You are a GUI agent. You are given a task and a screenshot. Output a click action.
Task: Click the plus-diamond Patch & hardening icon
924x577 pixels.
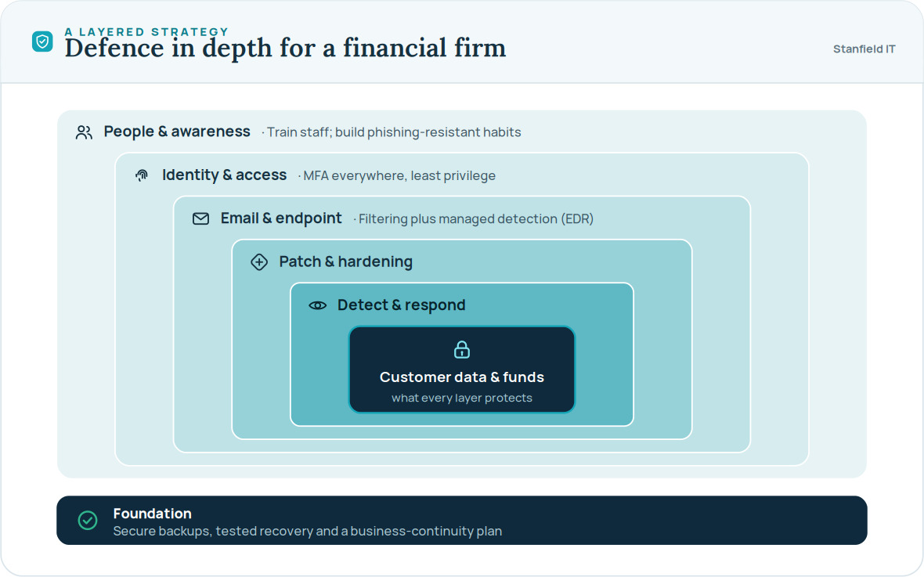click(258, 262)
